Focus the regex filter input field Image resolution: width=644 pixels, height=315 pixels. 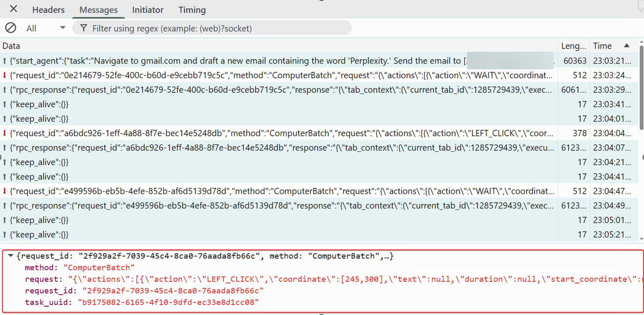(x=215, y=28)
